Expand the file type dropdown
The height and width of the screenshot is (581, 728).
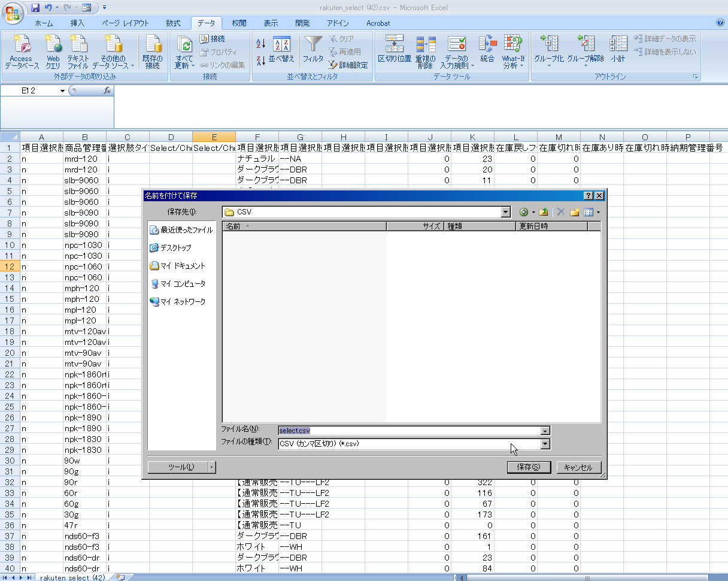(545, 444)
